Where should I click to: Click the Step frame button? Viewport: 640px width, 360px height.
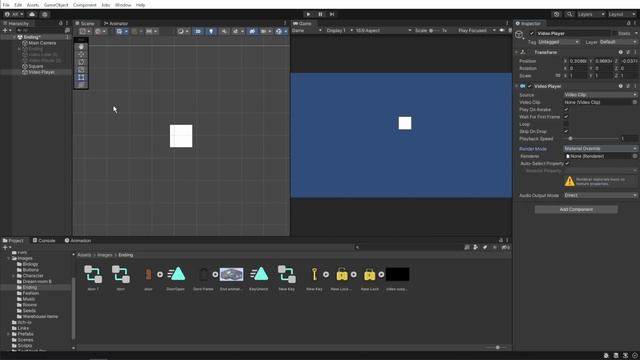coord(332,14)
